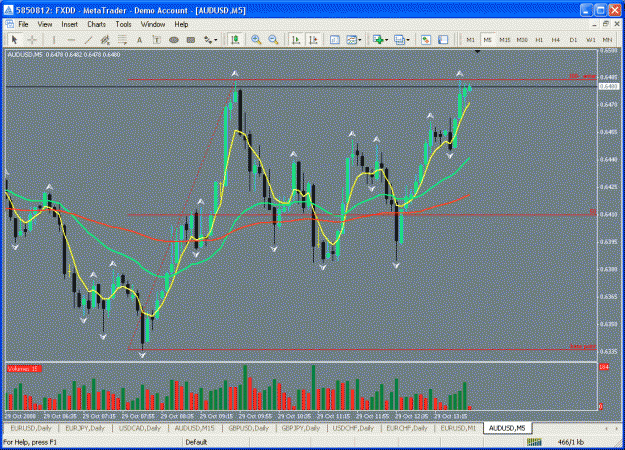Open the File menu

coord(23,24)
